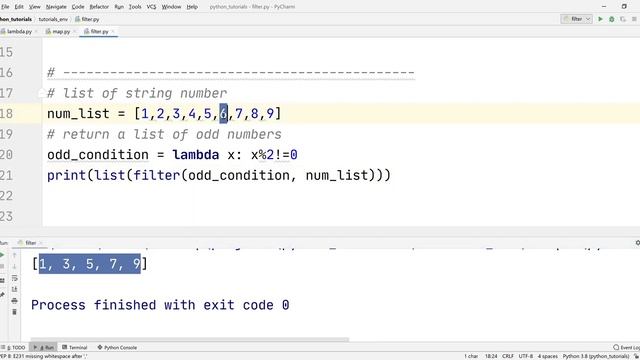Click the up arrow in Run console

[14, 255]
